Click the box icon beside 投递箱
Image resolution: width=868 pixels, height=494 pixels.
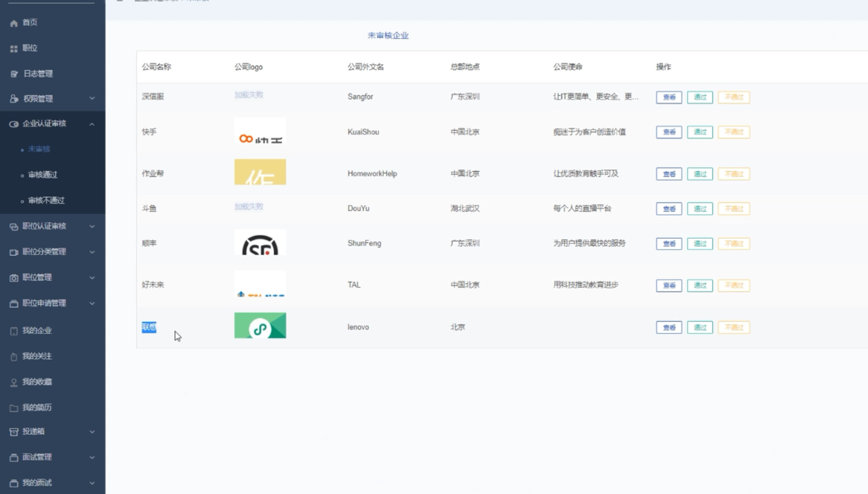coord(14,432)
